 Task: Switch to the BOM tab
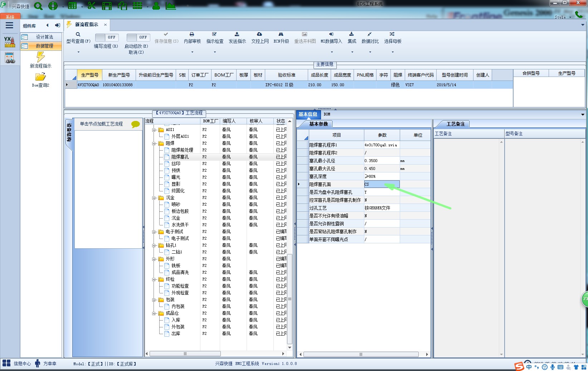point(327,114)
